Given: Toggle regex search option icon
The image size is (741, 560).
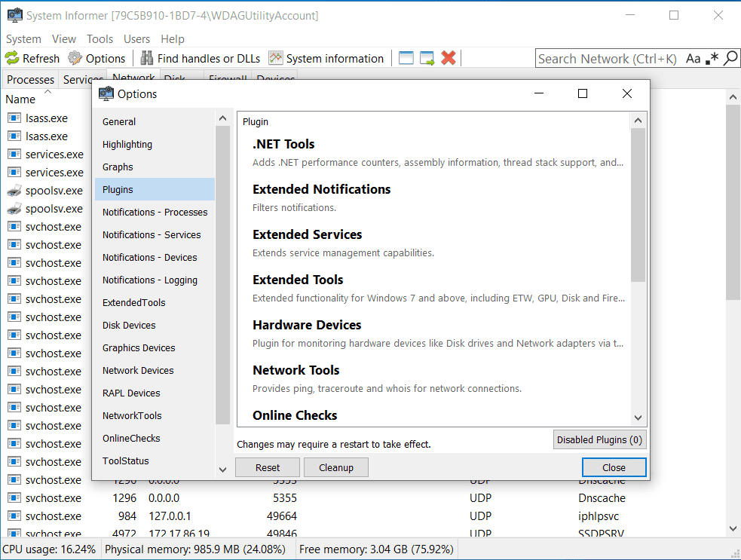Looking at the screenshot, I should [x=712, y=59].
